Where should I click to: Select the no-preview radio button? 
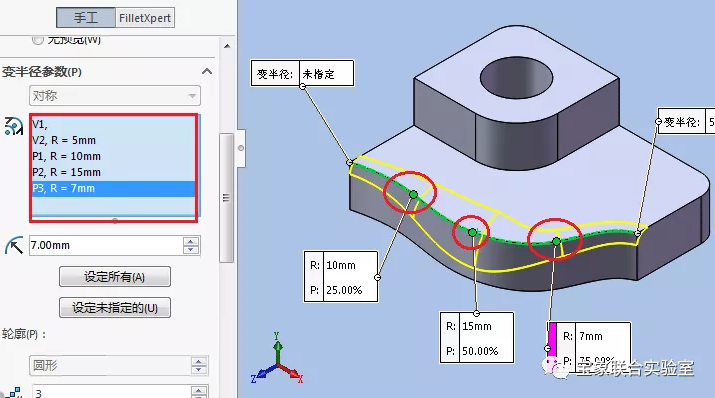(38, 40)
